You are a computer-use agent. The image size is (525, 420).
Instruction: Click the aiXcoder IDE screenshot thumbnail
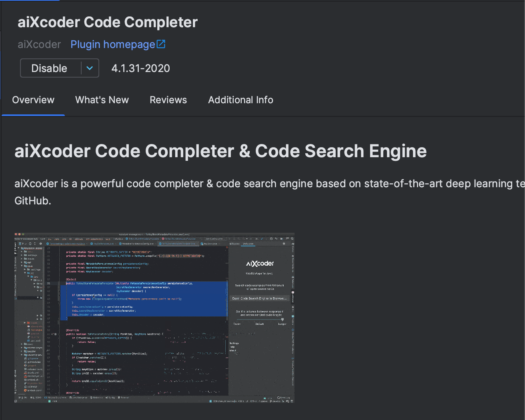(154, 318)
